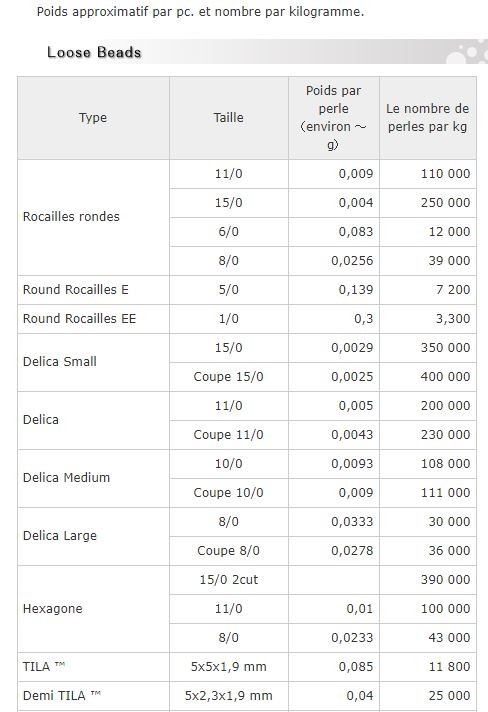Click the Hexagone type cell
488x712 pixels.
(x=93, y=609)
